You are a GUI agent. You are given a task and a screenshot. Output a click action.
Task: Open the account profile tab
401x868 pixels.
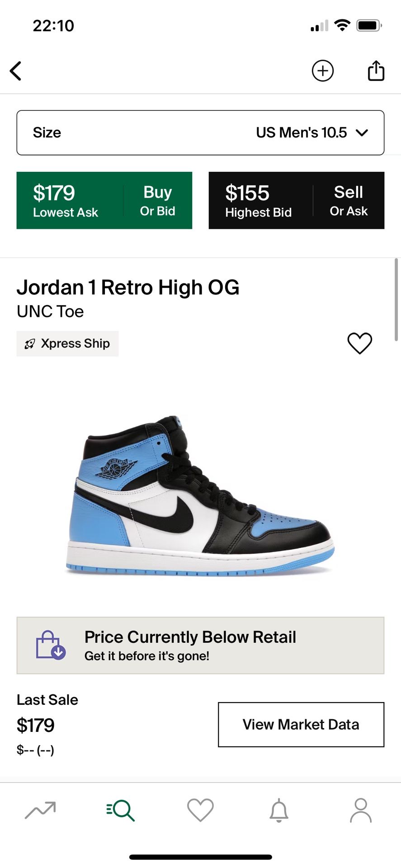[x=360, y=810]
